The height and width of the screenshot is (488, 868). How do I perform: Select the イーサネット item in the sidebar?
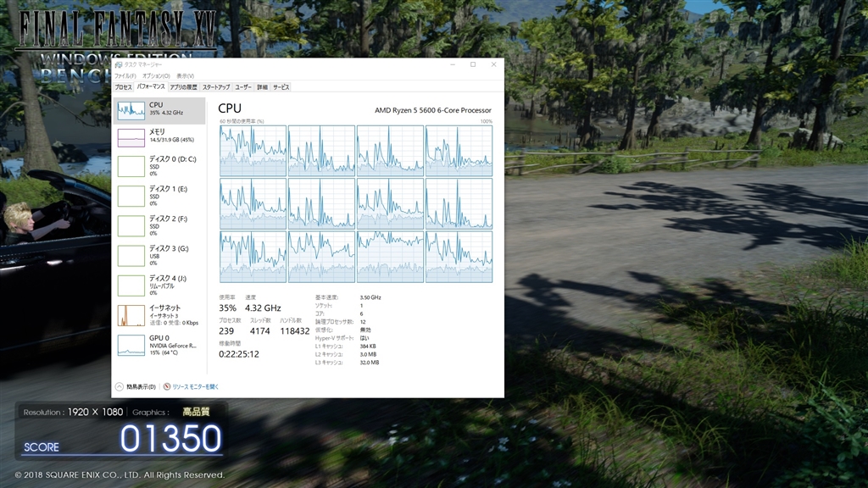(159, 315)
